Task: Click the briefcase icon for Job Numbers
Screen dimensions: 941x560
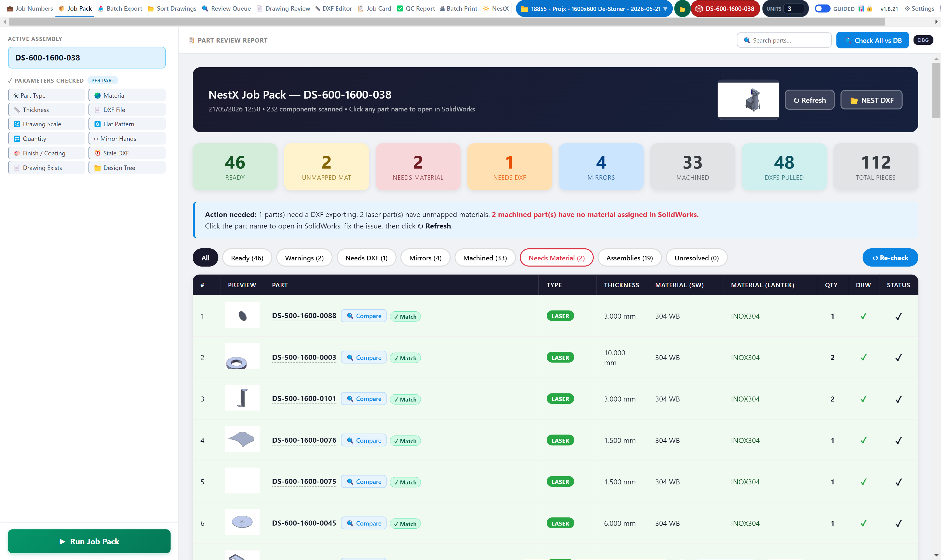Action: 10,9
